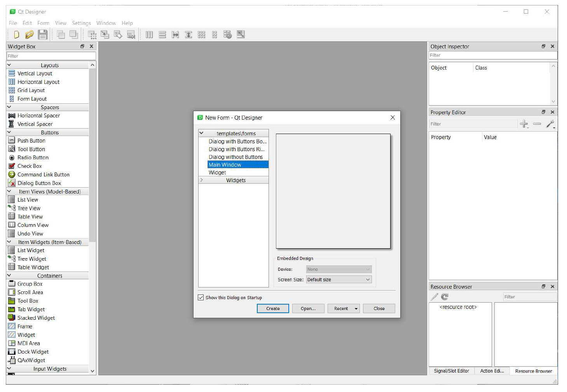The height and width of the screenshot is (392, 567).
Task: Select the Edit Signals/Slots mode icon
Action: pos(105,35)
